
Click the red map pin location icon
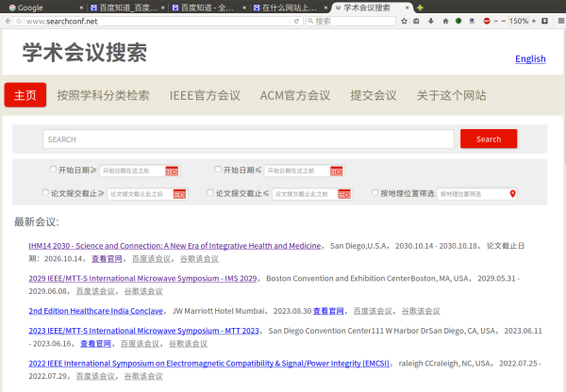pos(513,194)
